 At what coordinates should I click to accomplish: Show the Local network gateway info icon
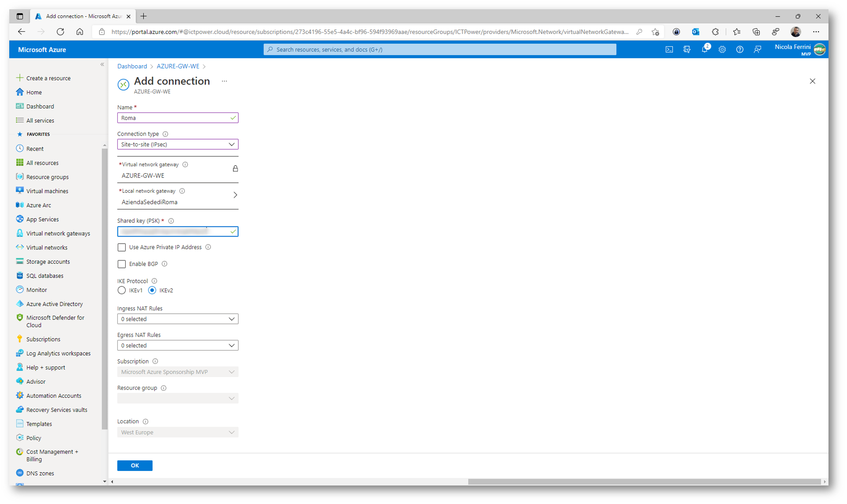(x=182, y=191)
